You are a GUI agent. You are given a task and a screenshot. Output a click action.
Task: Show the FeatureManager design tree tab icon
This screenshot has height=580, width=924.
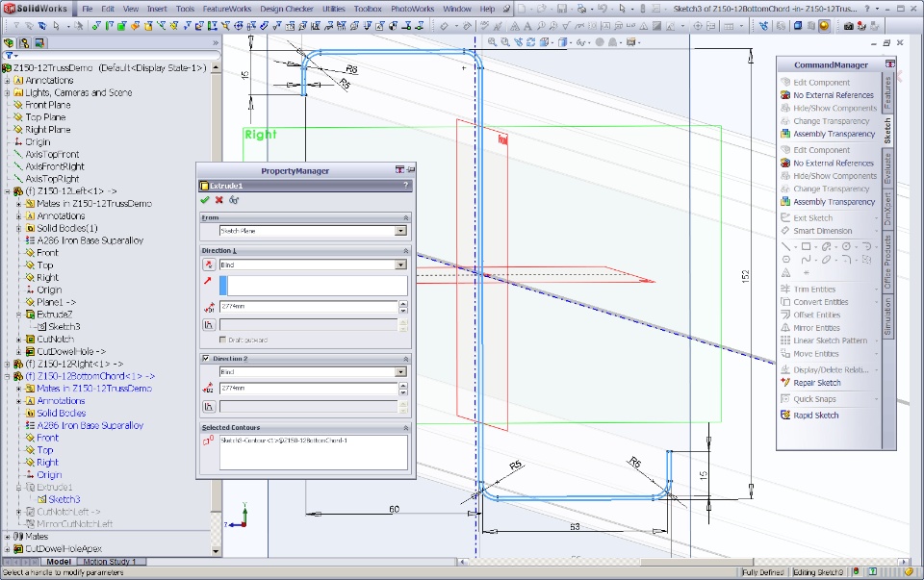point(9,43)
